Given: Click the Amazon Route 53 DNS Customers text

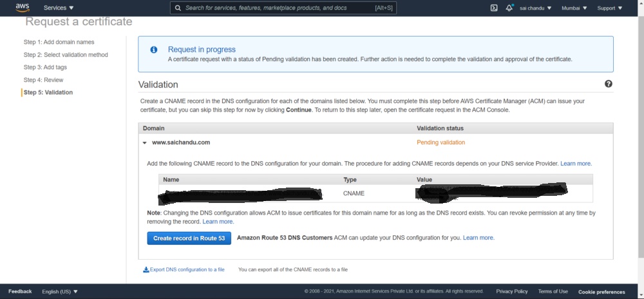Looking at the screenshot, I should click(285, 238).
